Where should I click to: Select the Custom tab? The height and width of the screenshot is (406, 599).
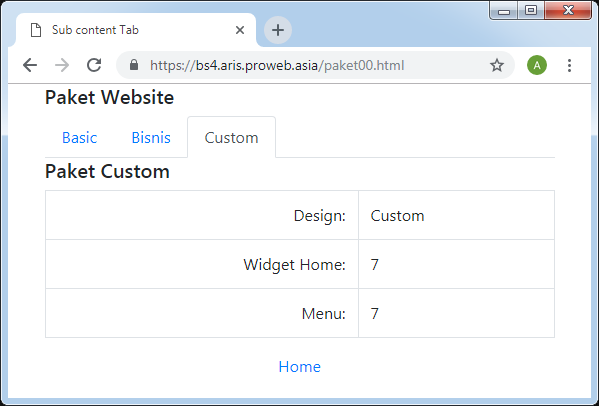[232, 137]
